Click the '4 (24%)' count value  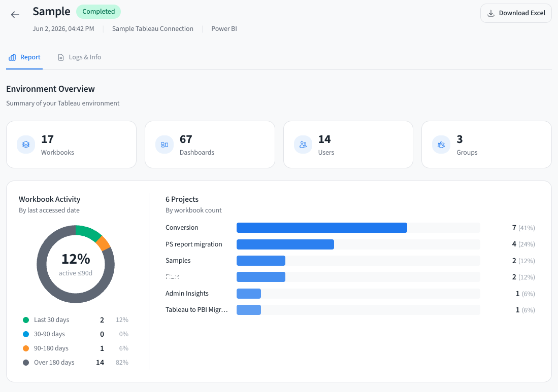pos(523,244)
